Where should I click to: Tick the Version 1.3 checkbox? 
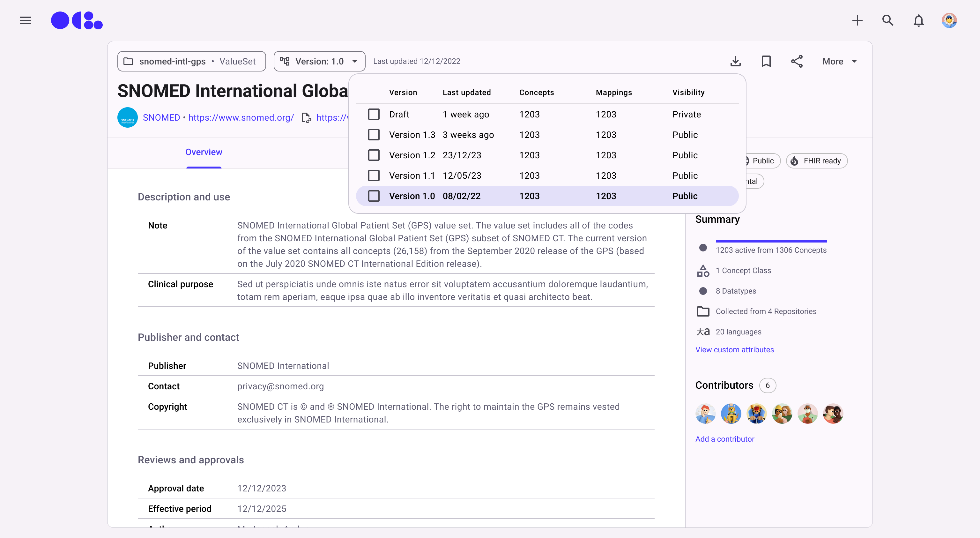tap(374, 135)
